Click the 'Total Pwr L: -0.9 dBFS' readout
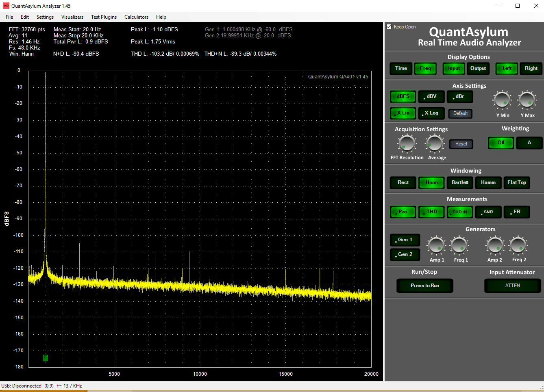The image size is (544, 392). pyautogui.click(x=81, y=41)
